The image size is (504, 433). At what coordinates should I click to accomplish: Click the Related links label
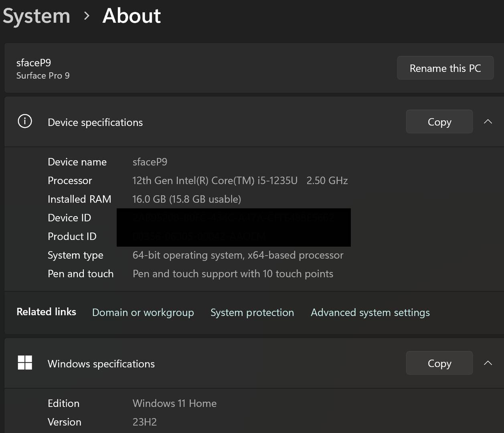pyautogui.click(x=46, y=312)
